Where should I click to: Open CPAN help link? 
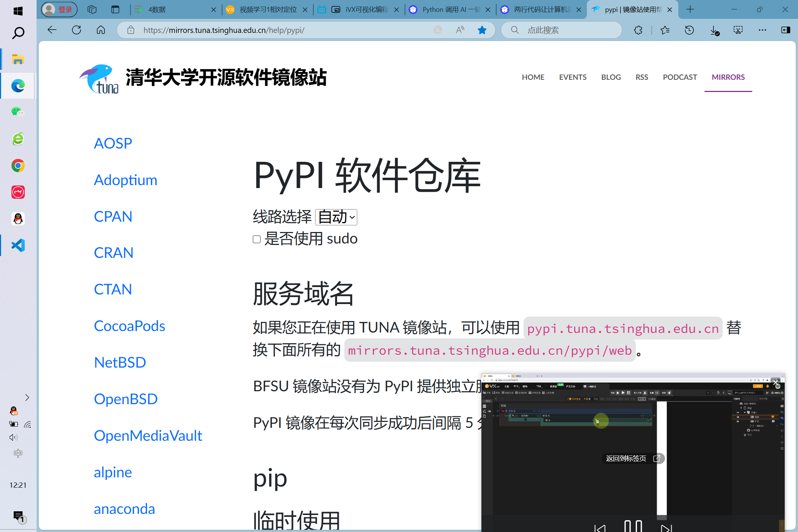pyautogui.click(x=113, y=216)
